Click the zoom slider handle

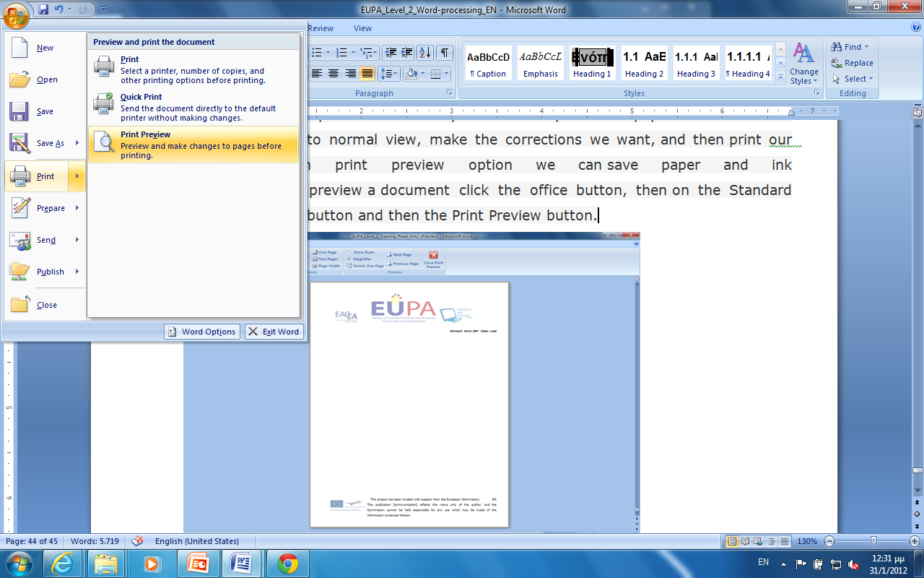[x=873, y=541]
